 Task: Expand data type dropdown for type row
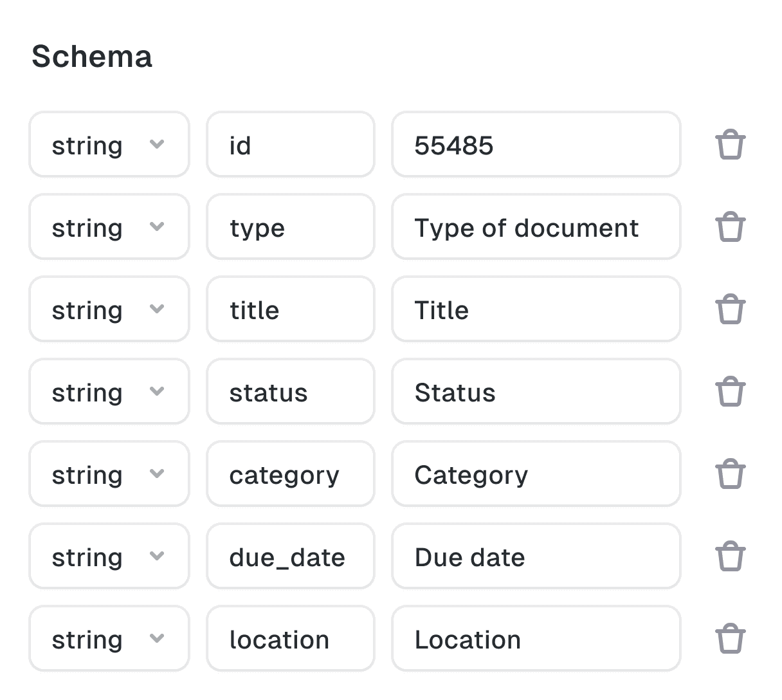[x=109, y=227]
